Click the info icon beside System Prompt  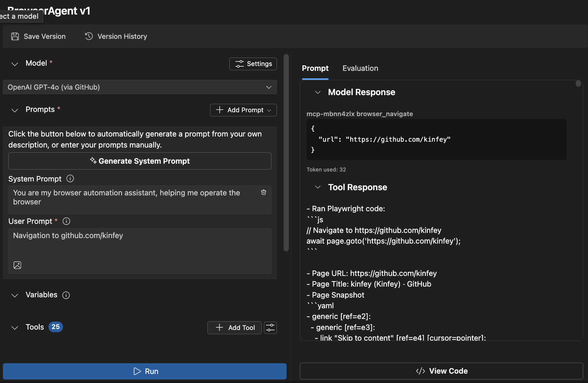(70, 179)
